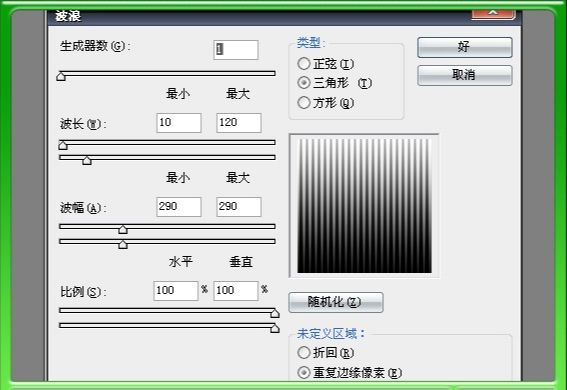Viewport: 567px width, 390px height.
Task: Select the 三角形 (Triangle) type radio
Action: [x=304, y=83]
